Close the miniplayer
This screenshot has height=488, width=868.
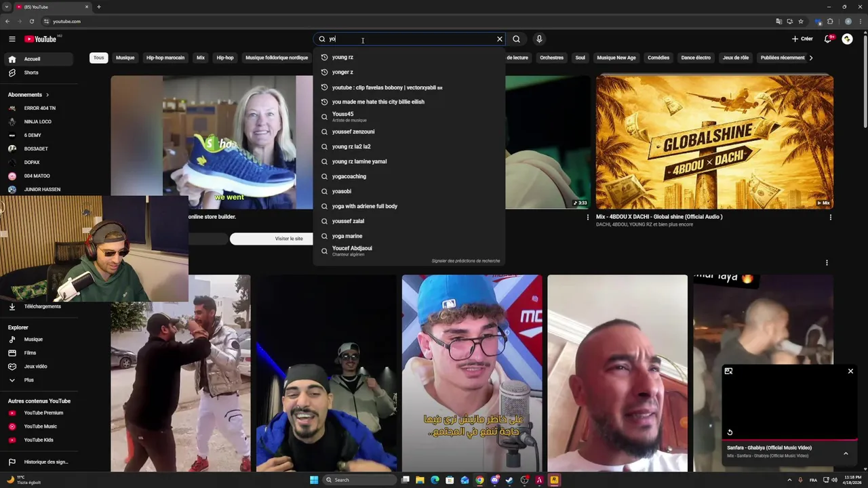tap(850, 371)
